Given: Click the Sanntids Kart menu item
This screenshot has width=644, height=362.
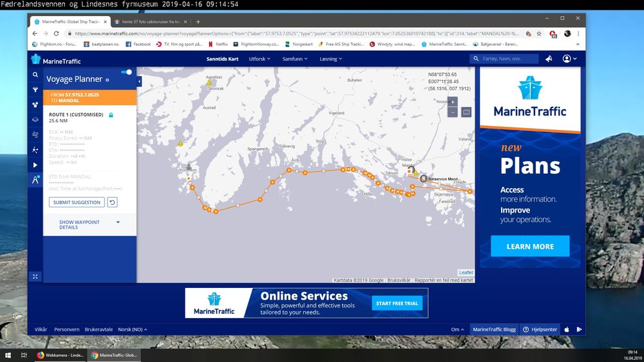Looking at the screenshot, I should [222, 59].
